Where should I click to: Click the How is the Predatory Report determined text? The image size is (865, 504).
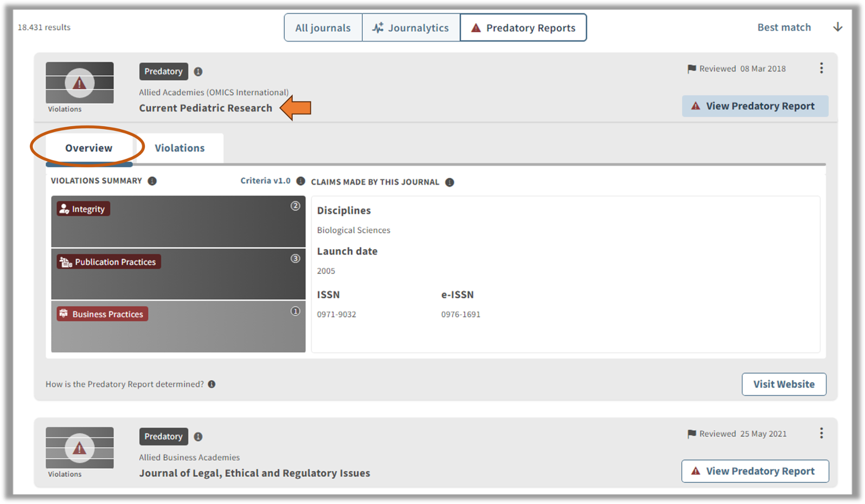(x=125, y=384)
